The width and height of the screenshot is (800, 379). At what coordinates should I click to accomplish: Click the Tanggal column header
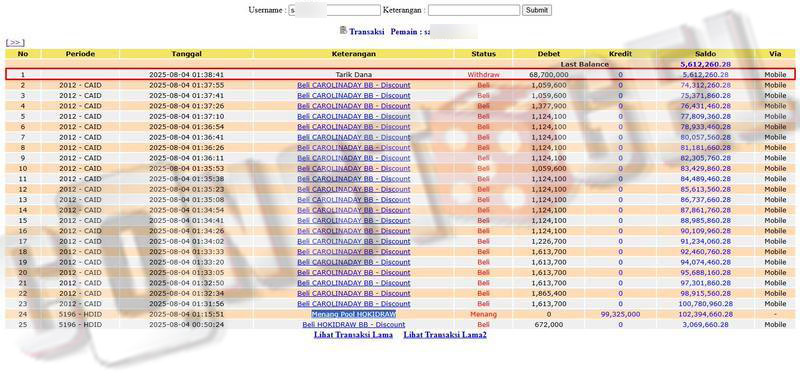[186, 54]
